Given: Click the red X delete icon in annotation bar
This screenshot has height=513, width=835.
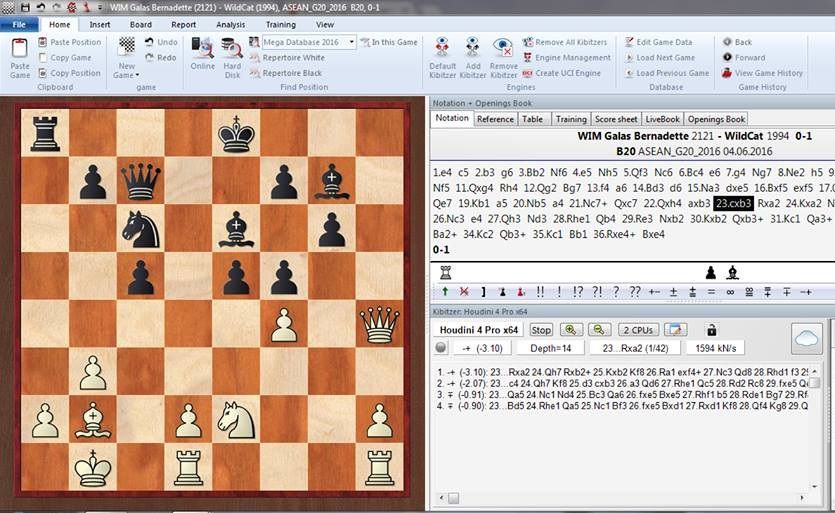Looking at the screenshot, I should tap(464, 291).
